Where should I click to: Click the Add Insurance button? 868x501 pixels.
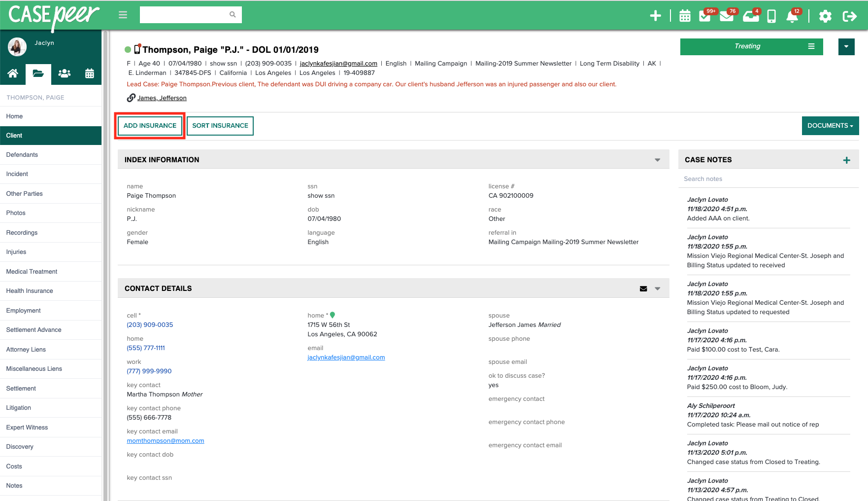point(149,126)
